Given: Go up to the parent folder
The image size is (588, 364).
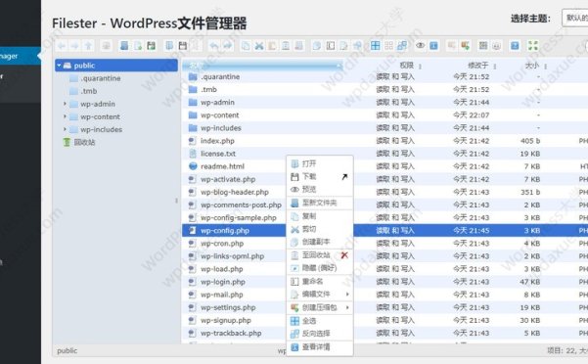Looking at the screenshot, I should coord(88,46).
